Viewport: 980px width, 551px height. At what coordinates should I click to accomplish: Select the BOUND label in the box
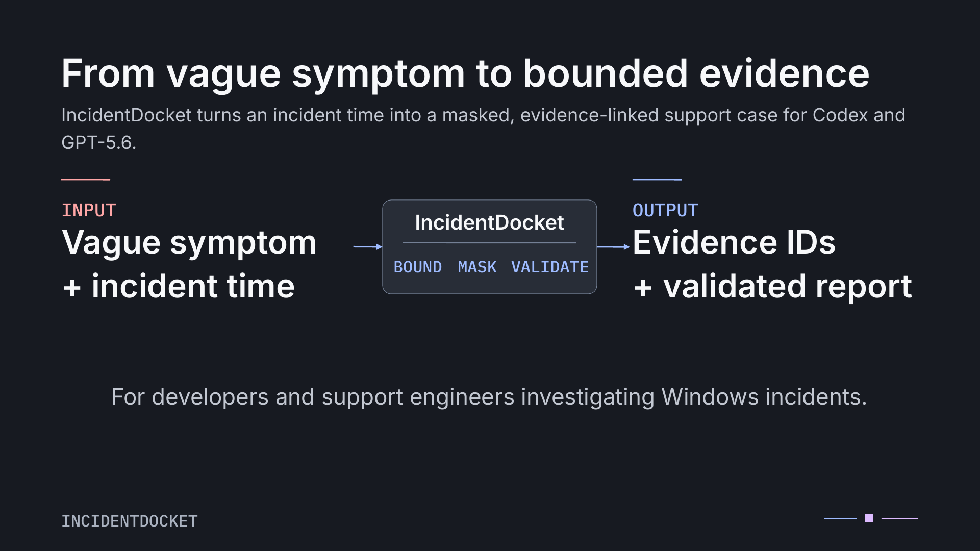[418, 267]
